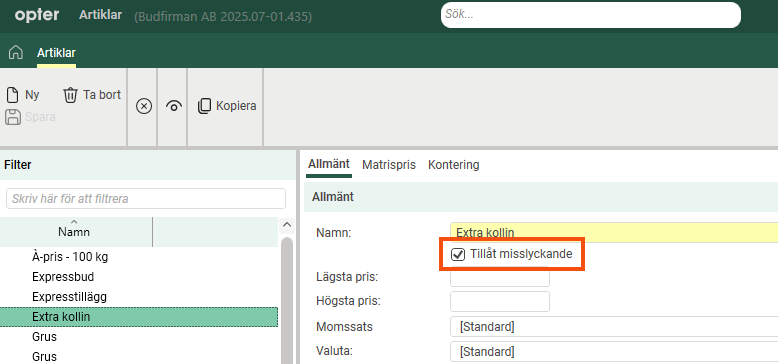Click the eye visibility icon
Viewport: 778px width, 364px height.
pyautogui.click(x=174, y=106)
